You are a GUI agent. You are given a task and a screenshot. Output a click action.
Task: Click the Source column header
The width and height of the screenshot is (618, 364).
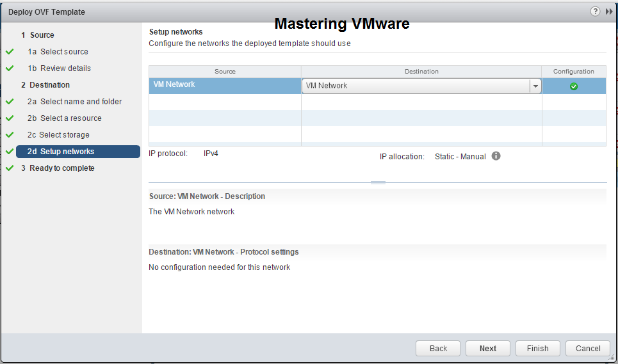click(225, 71)
